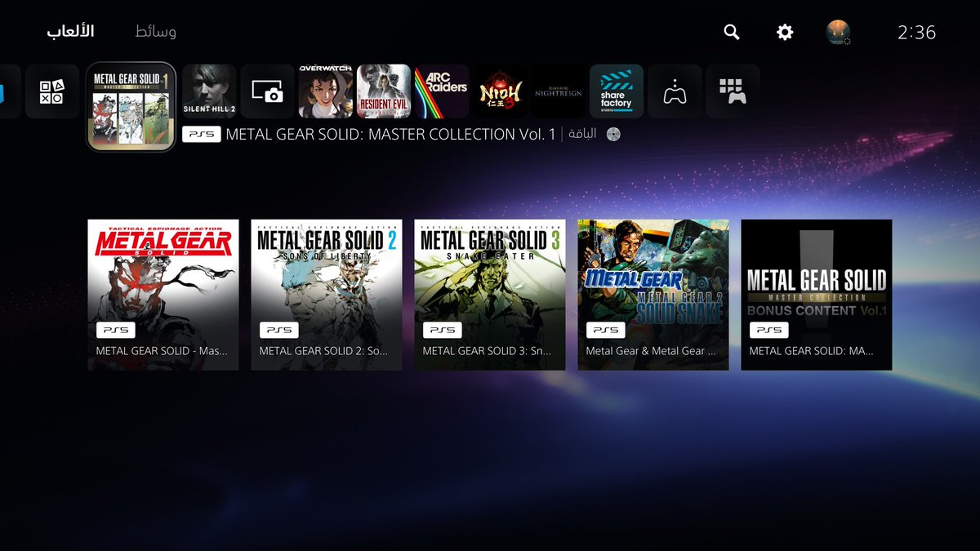This screenshot has height=551, width=980.
Task: Switch to the وسائط (Media) tab
Action: pos(155,32)
